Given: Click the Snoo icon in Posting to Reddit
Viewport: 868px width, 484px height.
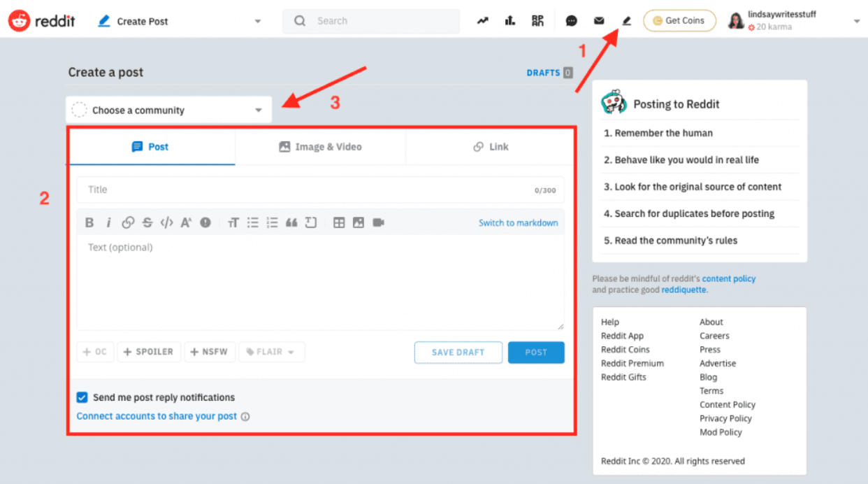Looking at the screenshot, I should pyautogui.click(x=614, y=103).
